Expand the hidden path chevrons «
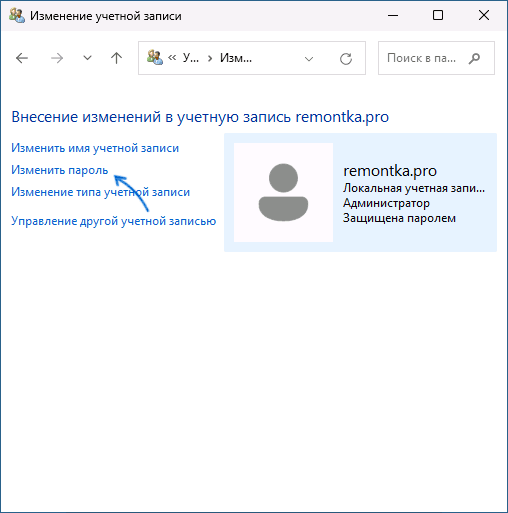508x513 pixels. click(x=172, y=58)
